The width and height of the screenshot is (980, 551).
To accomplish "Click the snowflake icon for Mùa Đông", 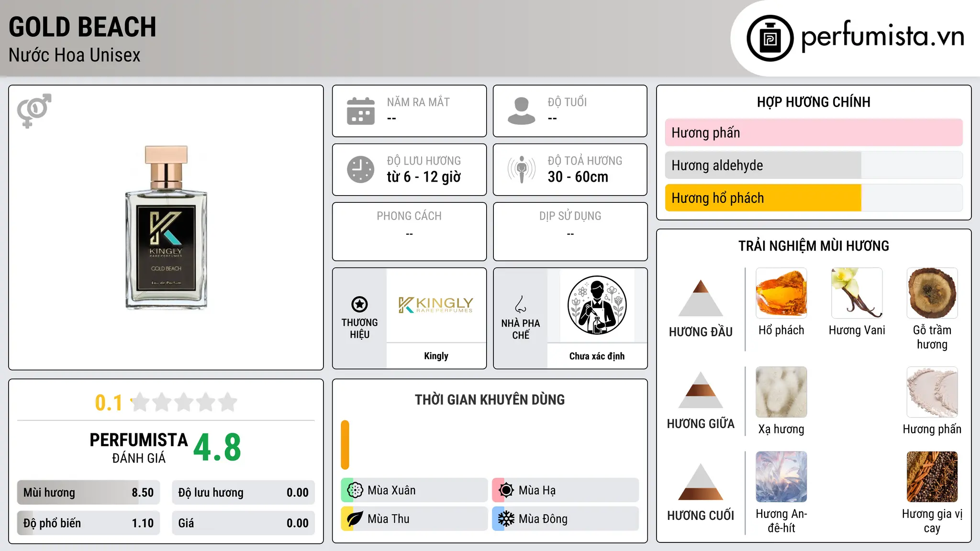I will point(506,519).
